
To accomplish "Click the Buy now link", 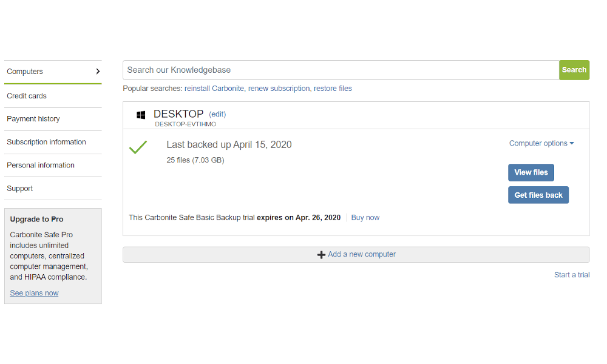I will [x=365, y=218].
